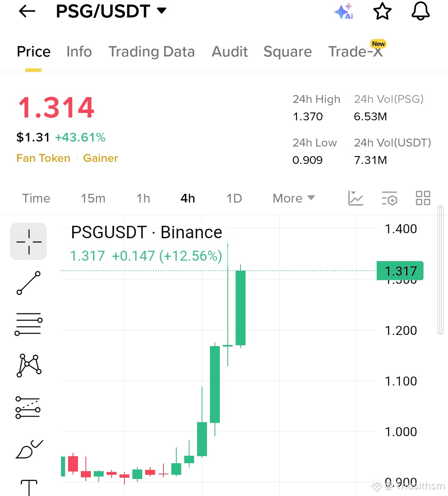448x496 pixels.
Task: Open the AI assistant sparkle icon
Action: tap(344, 11)
